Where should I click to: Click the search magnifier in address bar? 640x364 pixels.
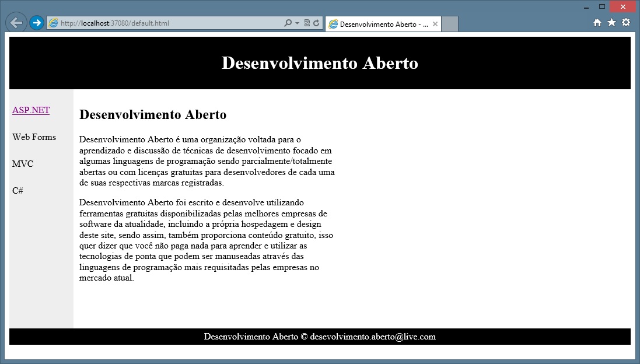(288, 23)
